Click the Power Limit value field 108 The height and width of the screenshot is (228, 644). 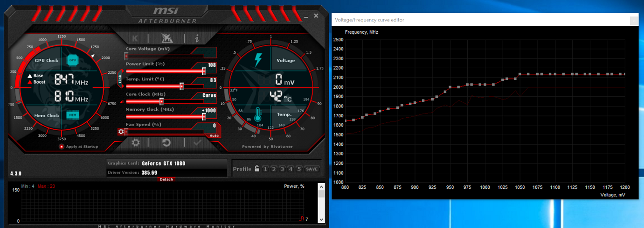212,65
